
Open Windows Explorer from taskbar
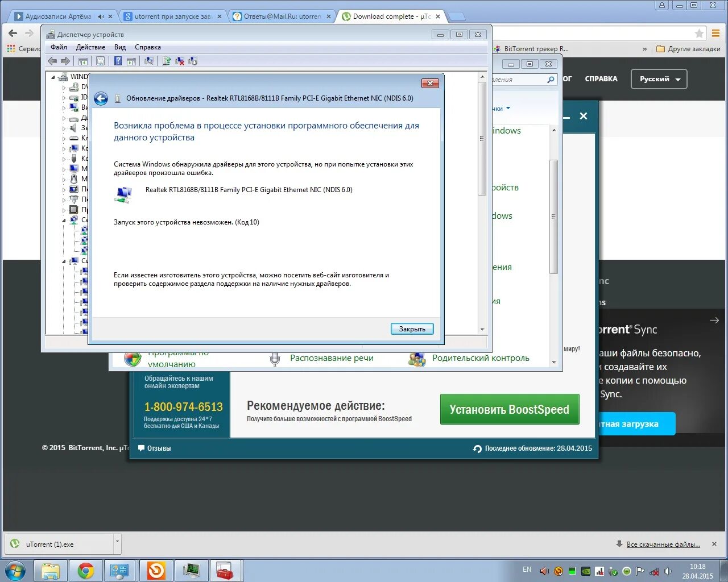[51, 571]
